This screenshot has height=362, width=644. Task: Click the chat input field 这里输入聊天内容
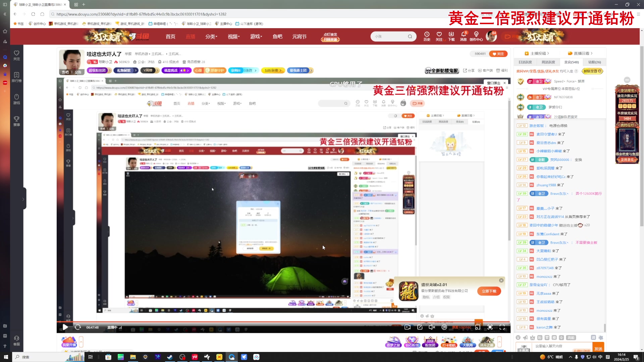[x=553, y=346]
